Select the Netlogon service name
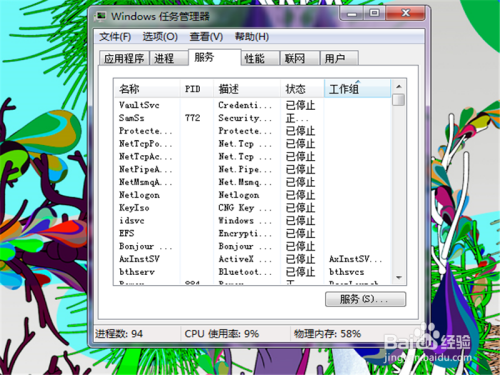This screenshot has height=375, width=500. pyautogui.click(x=139, y=195)
